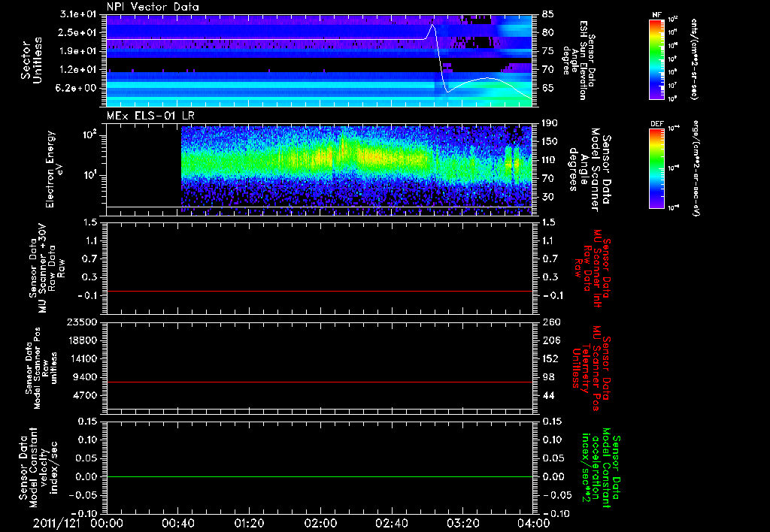Click the "02:40" time tick label
This screenshot has height=532, width=770.
391,523
